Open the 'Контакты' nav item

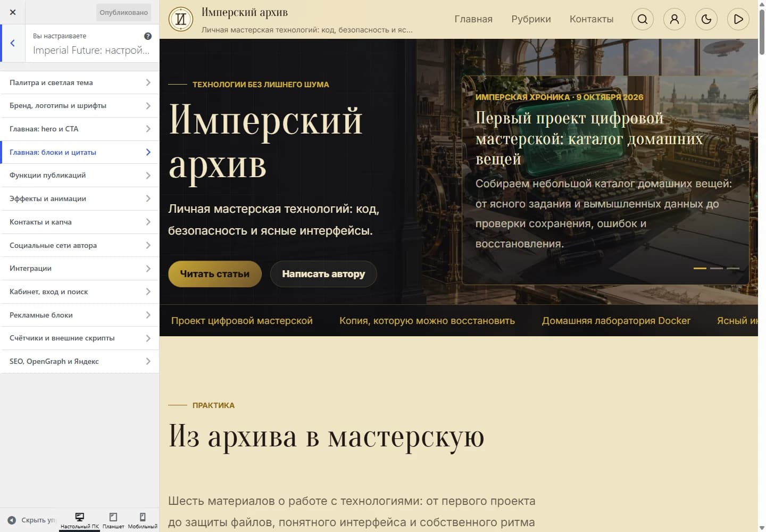pyautogui.click(x=592, y=19)
